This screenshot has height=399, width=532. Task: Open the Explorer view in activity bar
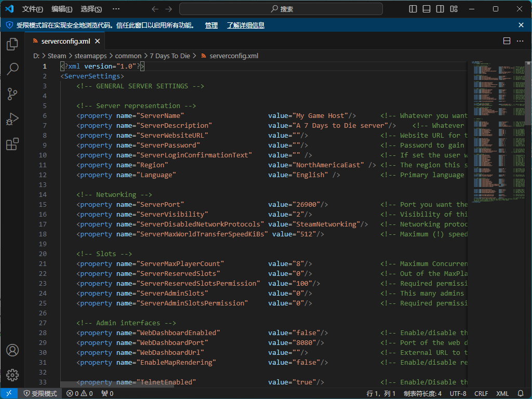12,44
